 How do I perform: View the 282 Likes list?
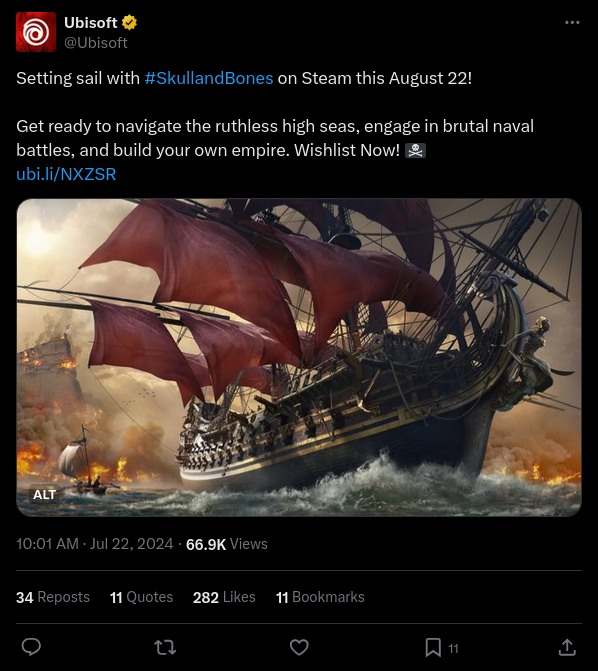coord(224,597)
